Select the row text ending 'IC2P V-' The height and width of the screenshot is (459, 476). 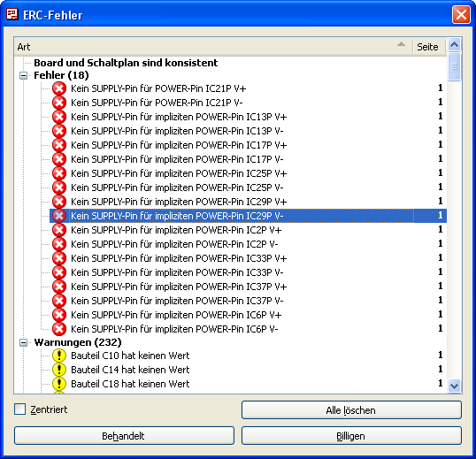pyautogui.click(x=174, y=244)
